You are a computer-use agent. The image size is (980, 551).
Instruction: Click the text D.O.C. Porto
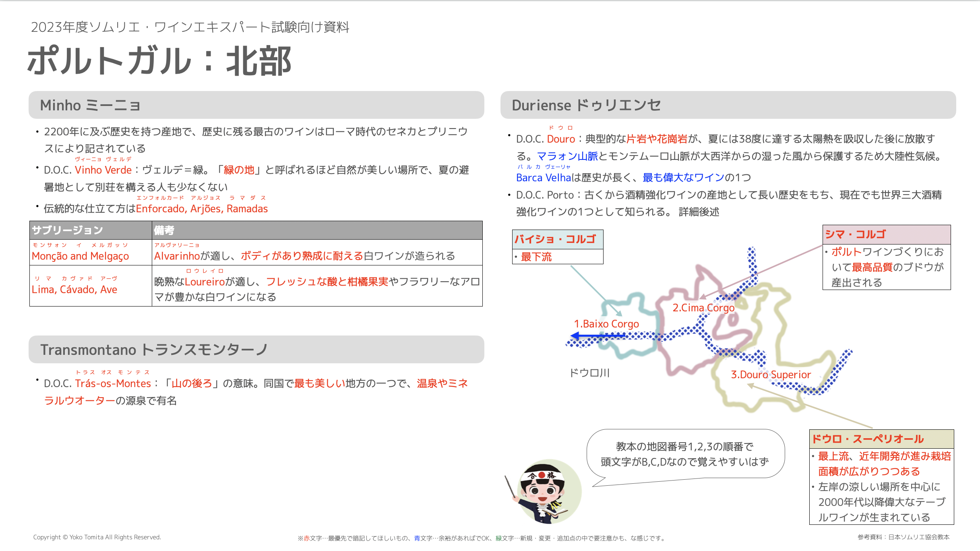coord(545,195)
